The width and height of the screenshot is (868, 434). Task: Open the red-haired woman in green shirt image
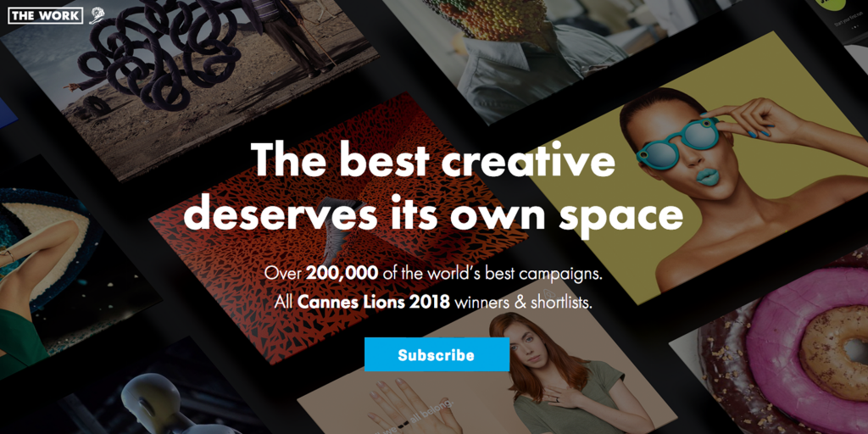pos(554,376)
